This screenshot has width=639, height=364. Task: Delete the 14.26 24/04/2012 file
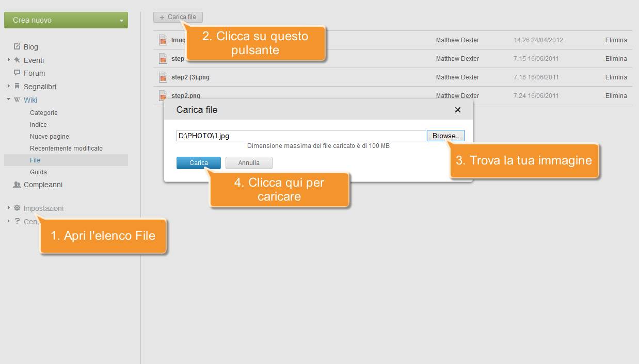tap(616, 40)
